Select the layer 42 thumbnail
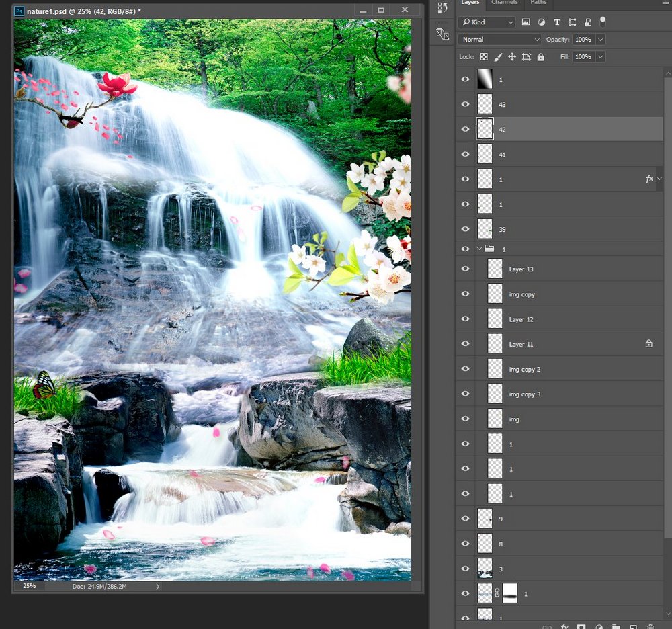Image resolution: width=672 pixels, height=629 pixels. coord(485,128)
